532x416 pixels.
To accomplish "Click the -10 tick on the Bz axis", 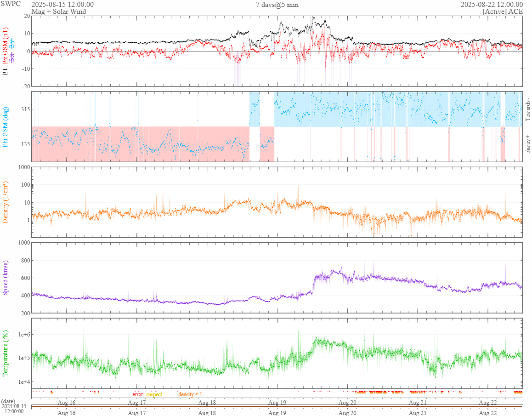I will click(26, 68).
